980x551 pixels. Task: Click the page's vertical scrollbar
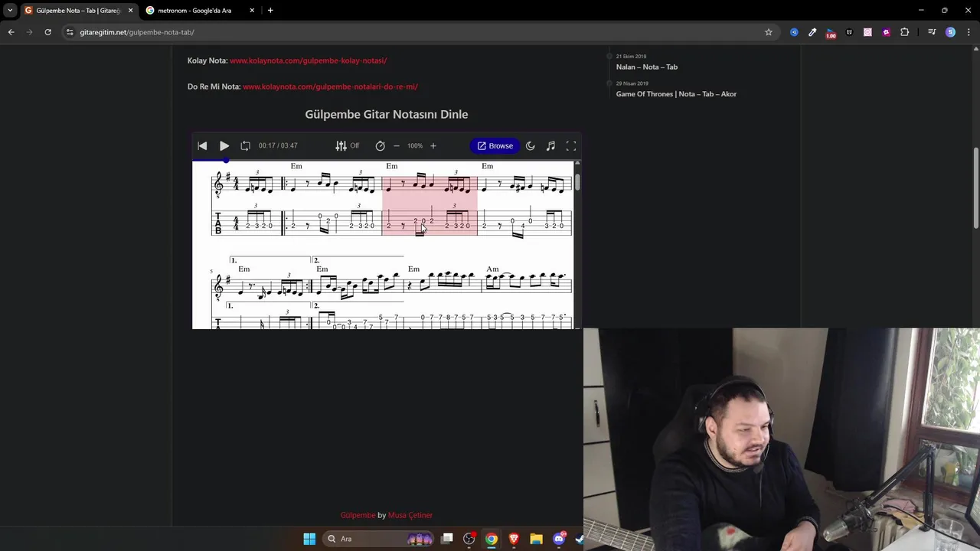point(975,187)
